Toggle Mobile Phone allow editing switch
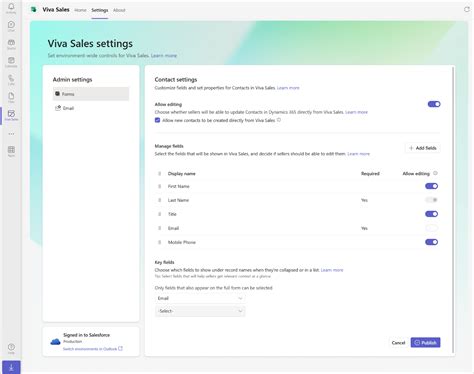Screen dimensions: 474x374 pos(431,242)
